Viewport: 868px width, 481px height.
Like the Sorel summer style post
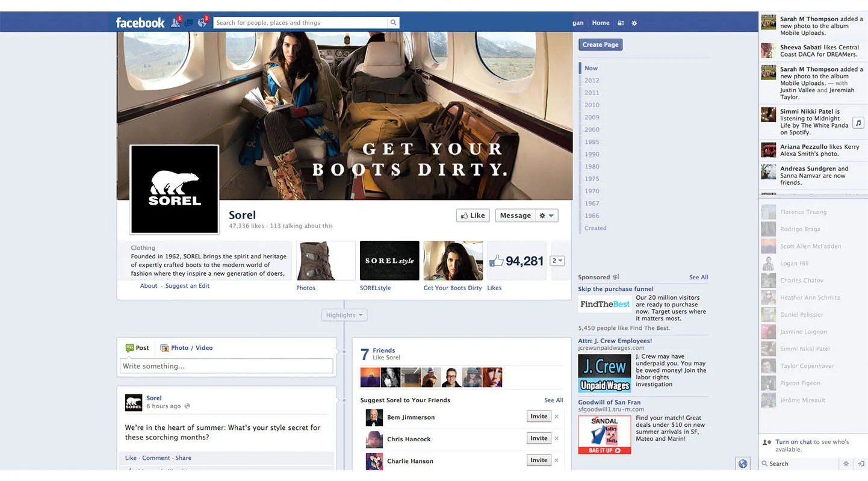(131, 458)
